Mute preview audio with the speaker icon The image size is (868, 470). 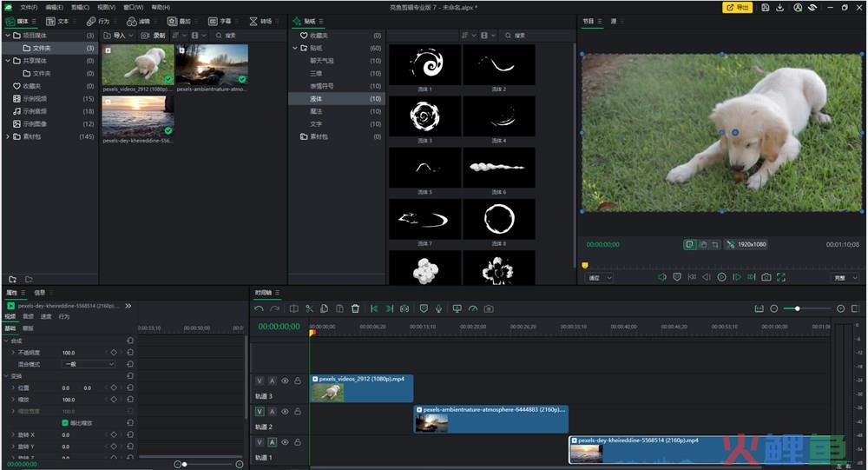tap(661, 277)
